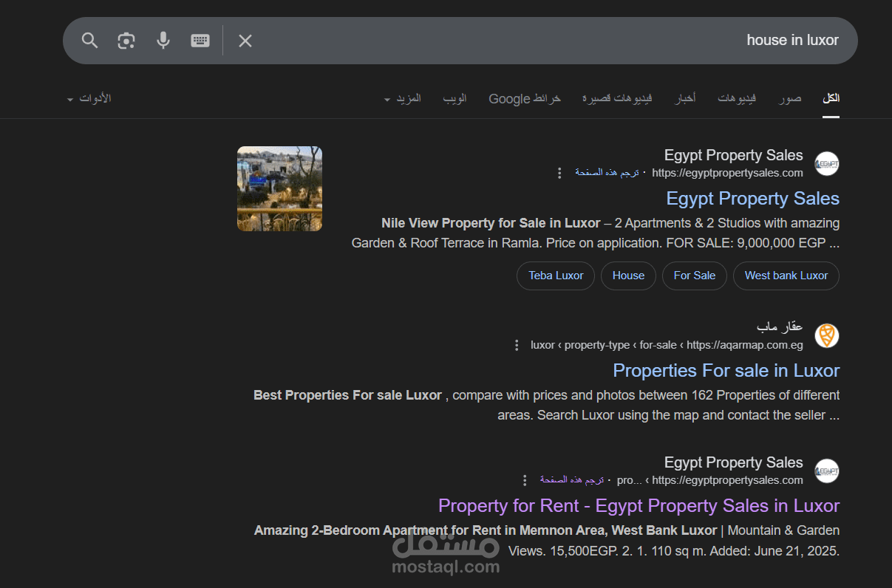Open the فيديوهات قصيرة tab
Screen dimensions: 892x588
tap(617, 98)
